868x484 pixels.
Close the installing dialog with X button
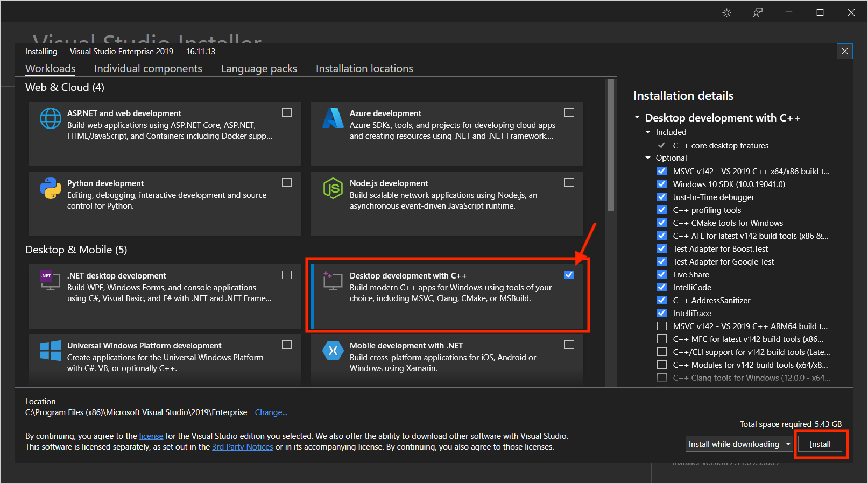[x=845, y=51]
